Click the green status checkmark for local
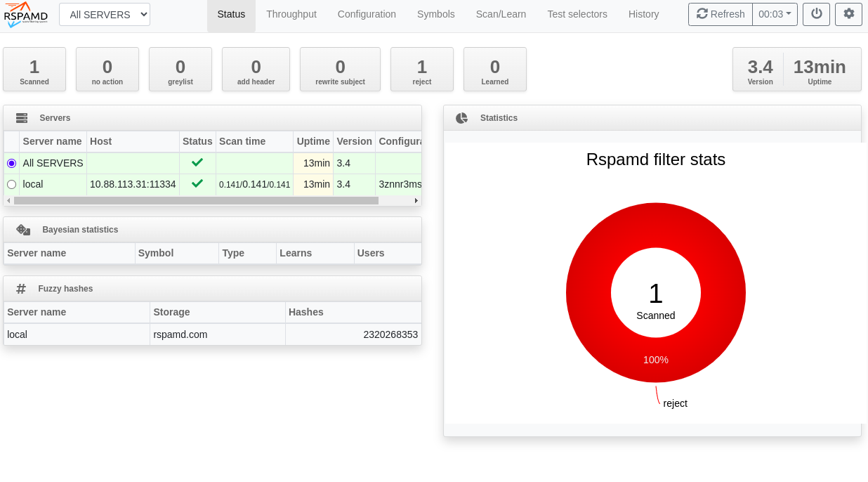This screenshot has width=868, height=482. [x=197, y=184]
